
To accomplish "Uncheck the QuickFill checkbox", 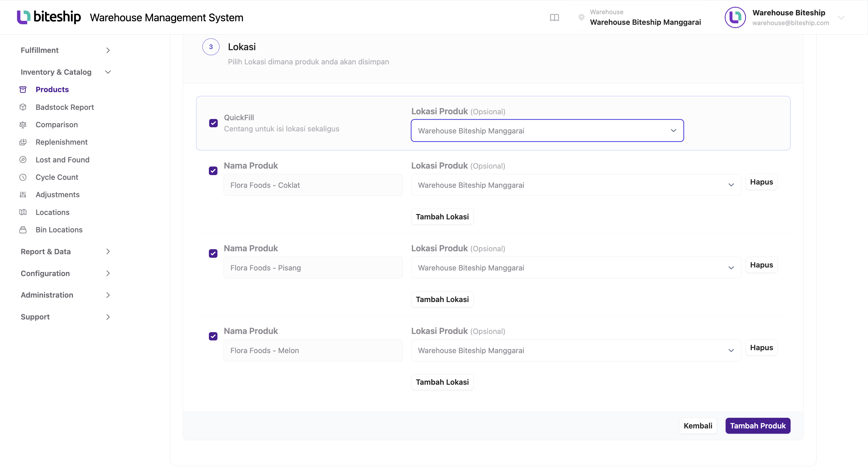I will [213, 123].
